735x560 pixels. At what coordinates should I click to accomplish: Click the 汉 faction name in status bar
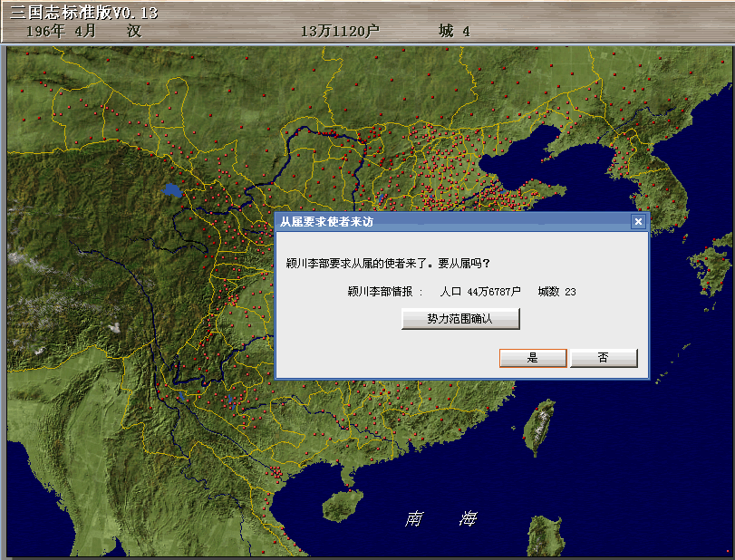click(x=134, y=31)
